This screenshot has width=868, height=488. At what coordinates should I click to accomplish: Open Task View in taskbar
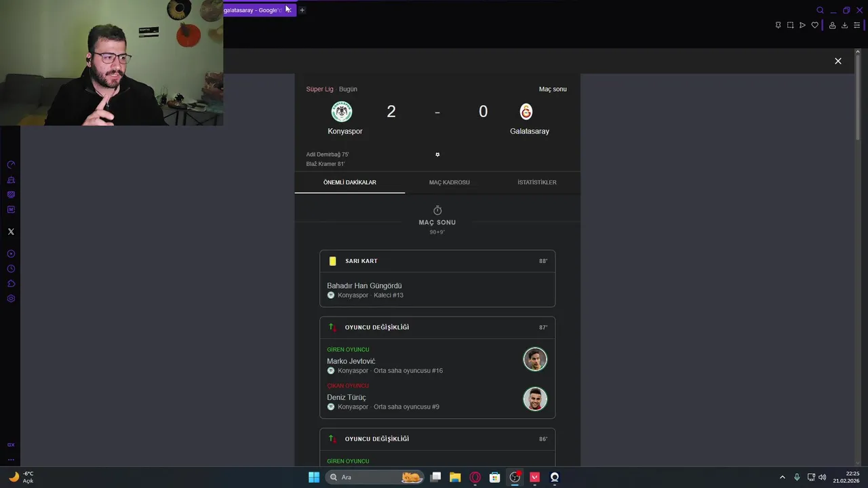click(x=435, y=477)
